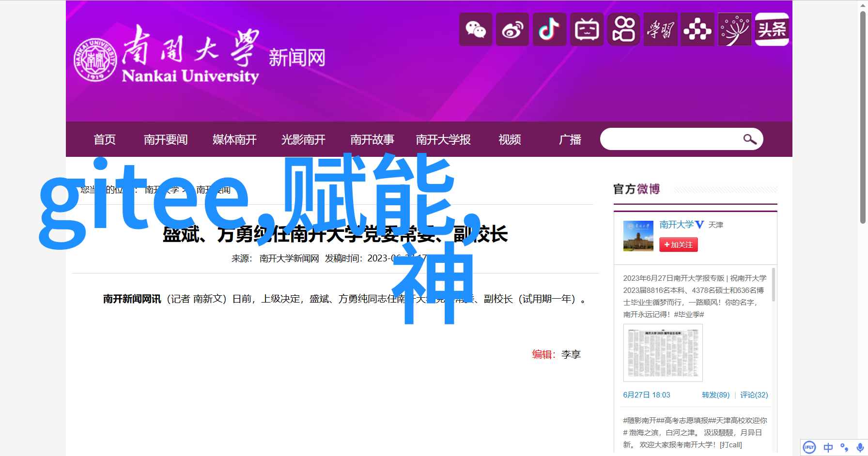Click the Douyin (TikTok) icon
The width and height of the screenshot is (868, 456).
(549, 30)
